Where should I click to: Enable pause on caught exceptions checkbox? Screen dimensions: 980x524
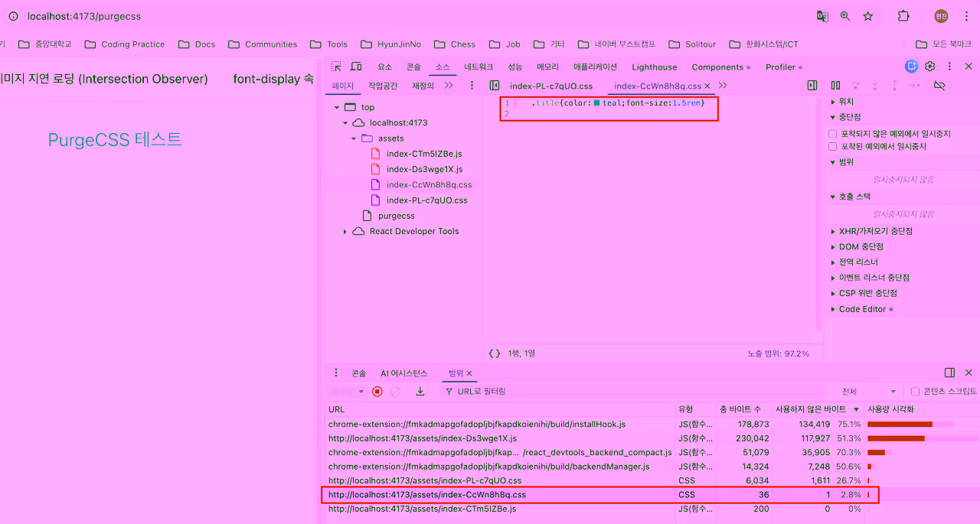coord(833,146)
